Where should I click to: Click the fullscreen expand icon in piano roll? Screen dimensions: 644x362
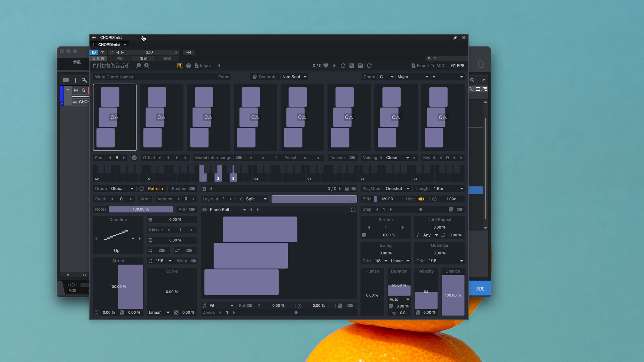(353, 209)
